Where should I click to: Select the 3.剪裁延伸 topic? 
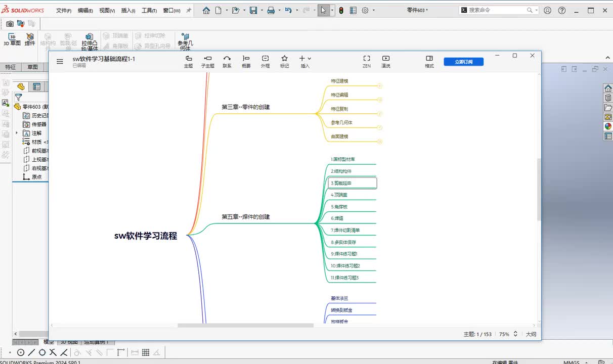pos(353,183)
